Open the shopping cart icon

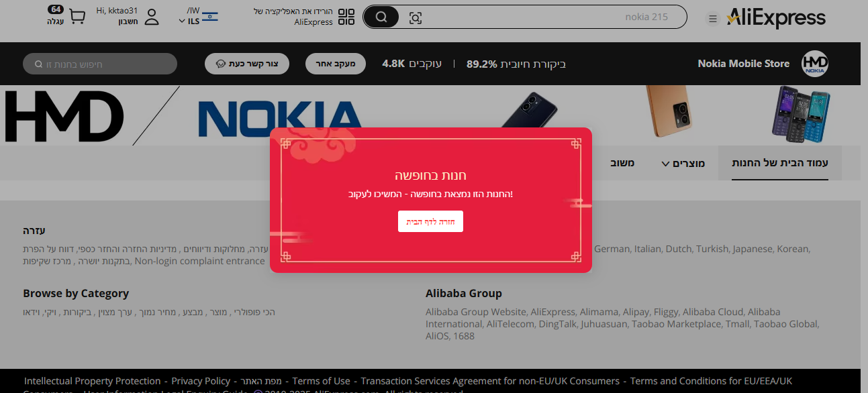77,17
